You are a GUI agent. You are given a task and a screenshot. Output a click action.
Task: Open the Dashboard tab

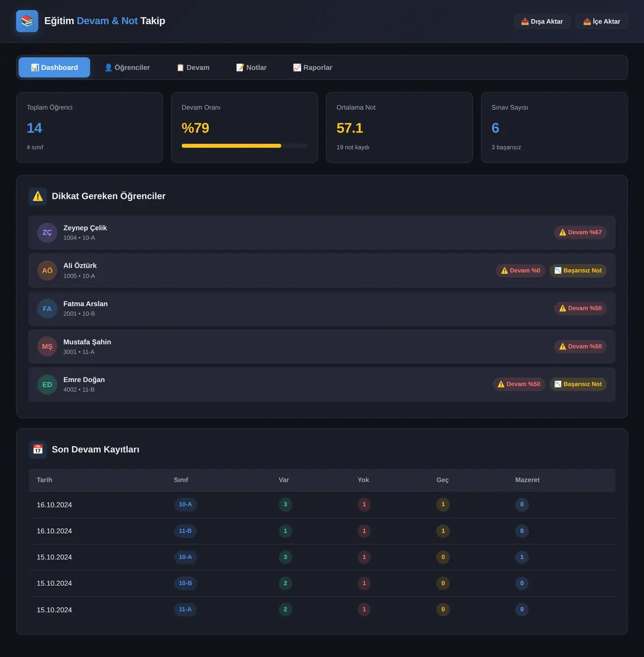tap(54, 68)
